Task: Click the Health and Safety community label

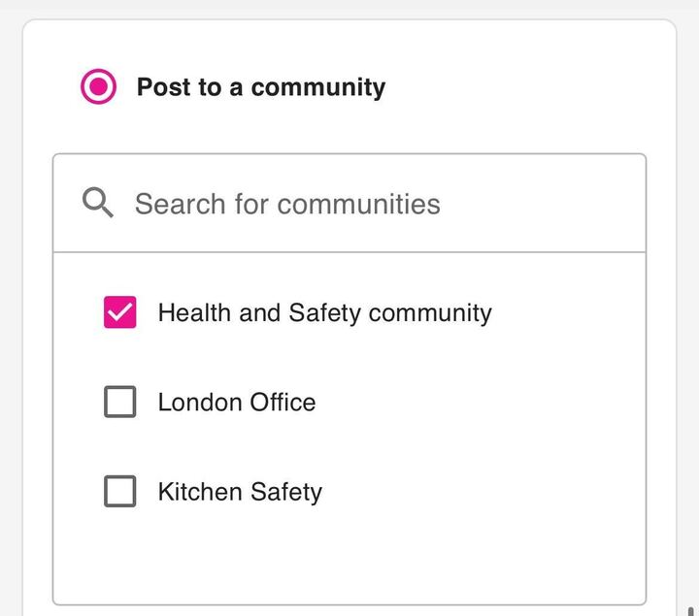Action: tap(324, 312)
